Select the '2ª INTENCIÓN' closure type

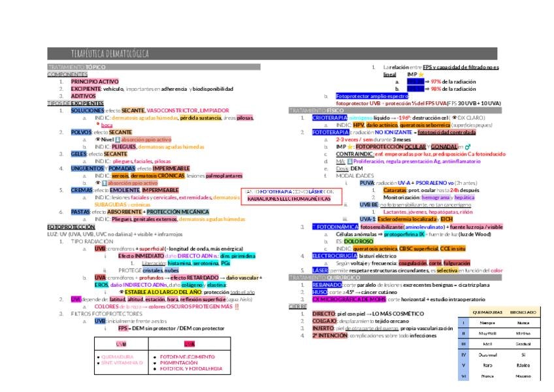coord(330,335)
